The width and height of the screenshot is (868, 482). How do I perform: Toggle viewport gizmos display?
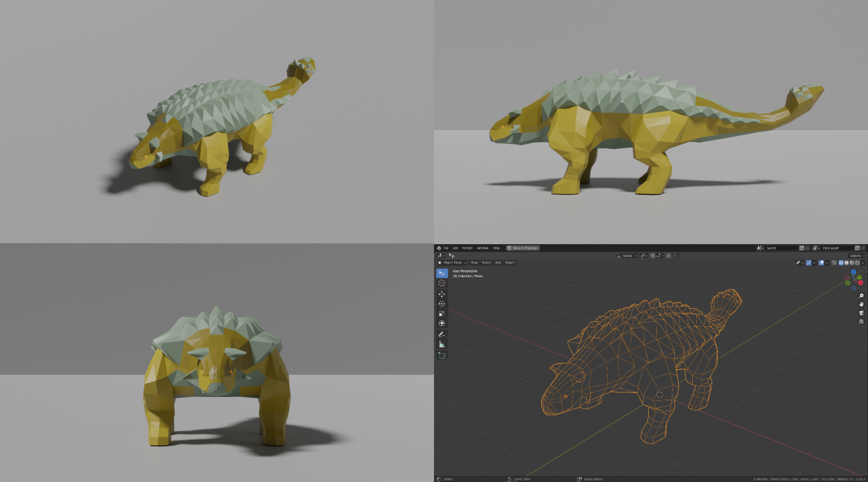(809, 263)
